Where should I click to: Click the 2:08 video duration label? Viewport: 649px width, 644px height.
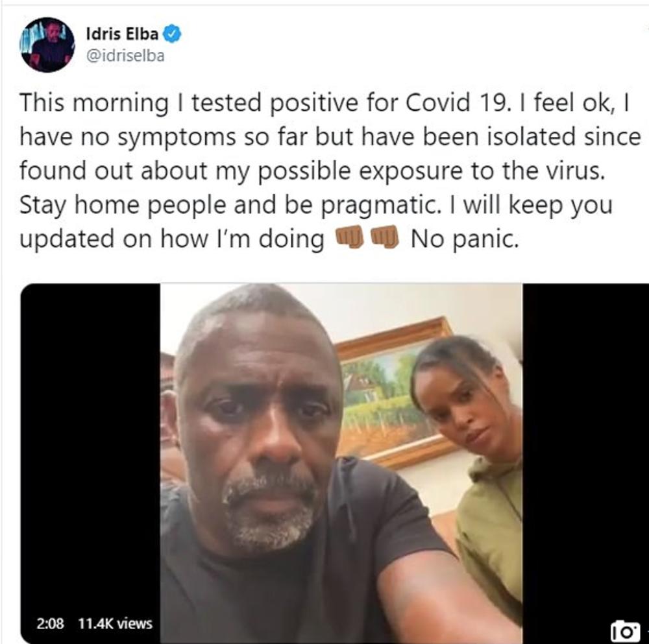pos(50,623)
